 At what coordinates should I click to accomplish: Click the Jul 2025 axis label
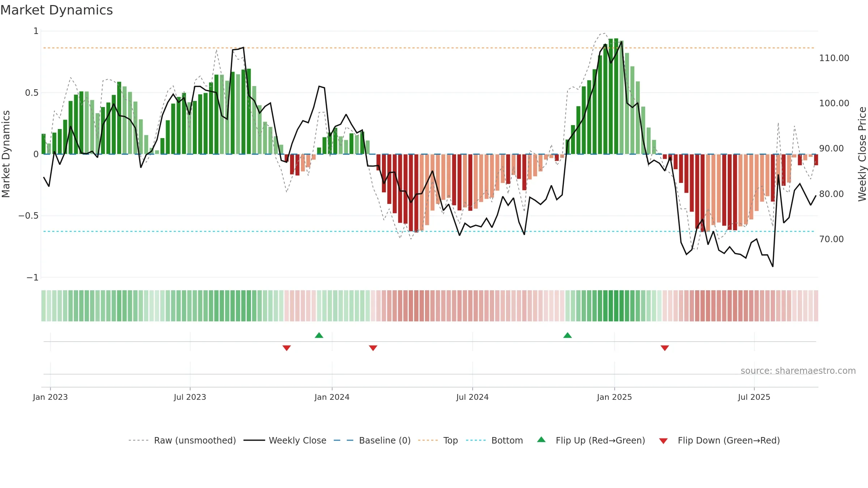pos(754,397)
